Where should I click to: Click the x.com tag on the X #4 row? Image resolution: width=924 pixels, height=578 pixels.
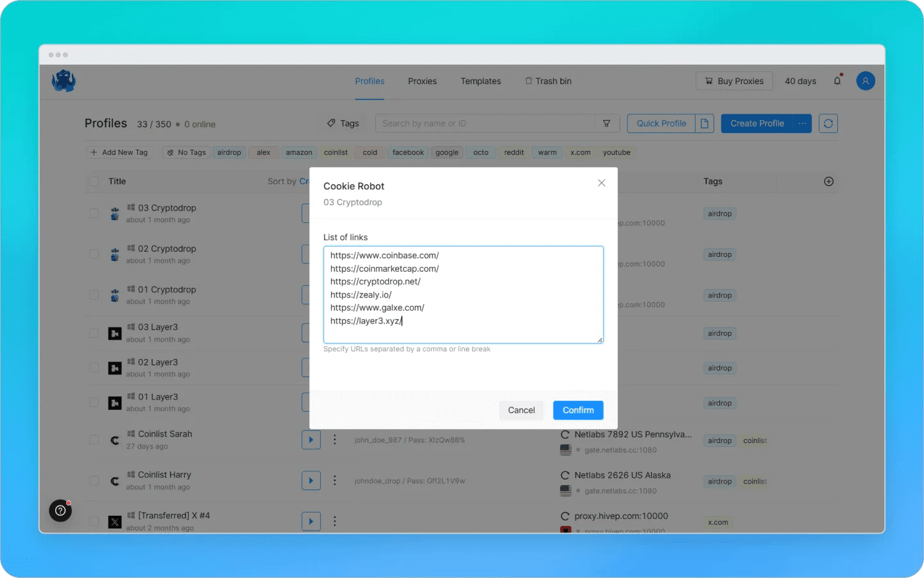(x=718, y=523)
